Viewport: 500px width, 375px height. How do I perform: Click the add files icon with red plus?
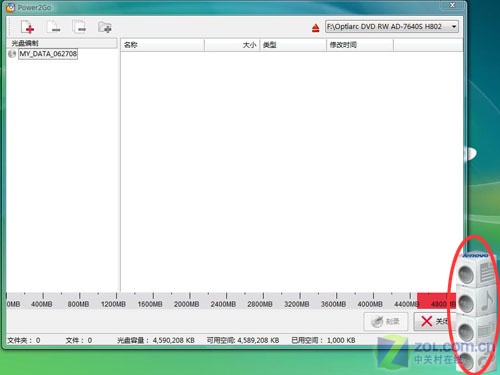28,27
